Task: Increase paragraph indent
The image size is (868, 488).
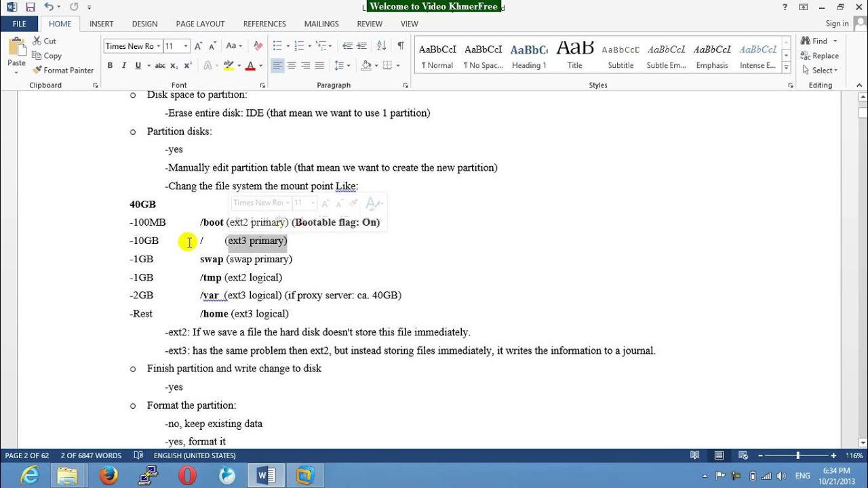Action: pos(363,46)
